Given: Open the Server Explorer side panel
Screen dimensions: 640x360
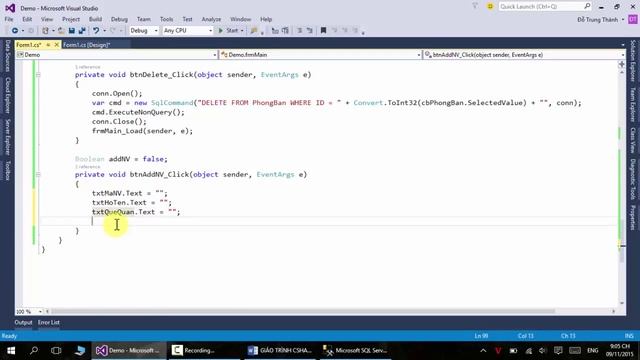Looking at the screenshot, I should pyautogui.click(x=7, y=137).
